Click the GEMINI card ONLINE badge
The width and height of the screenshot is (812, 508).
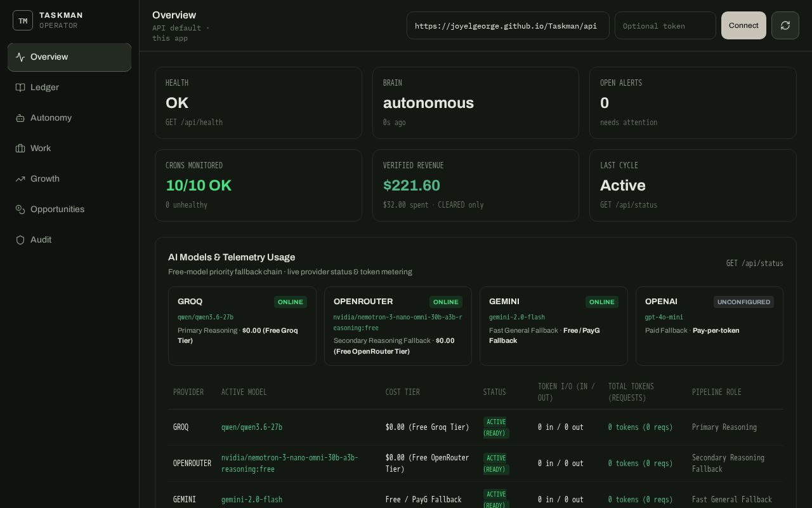602,302
